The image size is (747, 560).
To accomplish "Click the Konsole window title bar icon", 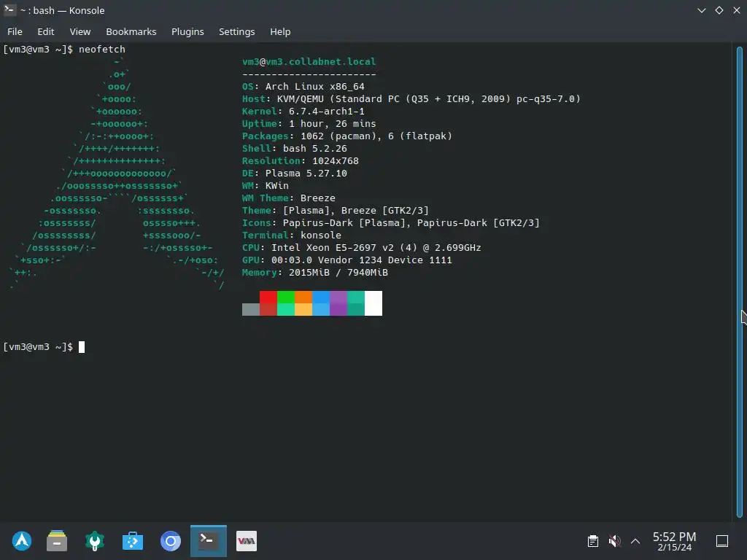I will [9, 10].
